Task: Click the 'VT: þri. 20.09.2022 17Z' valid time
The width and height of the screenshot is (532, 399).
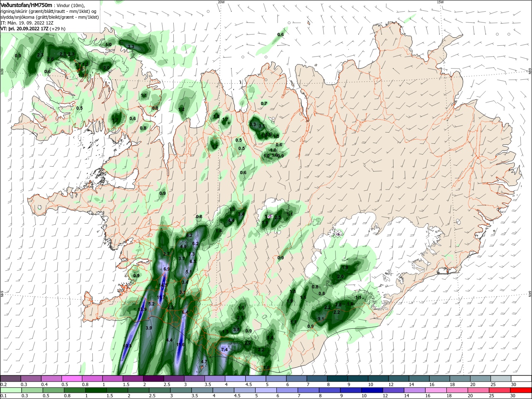Action: pyautogui.click(x=25, y=29)
